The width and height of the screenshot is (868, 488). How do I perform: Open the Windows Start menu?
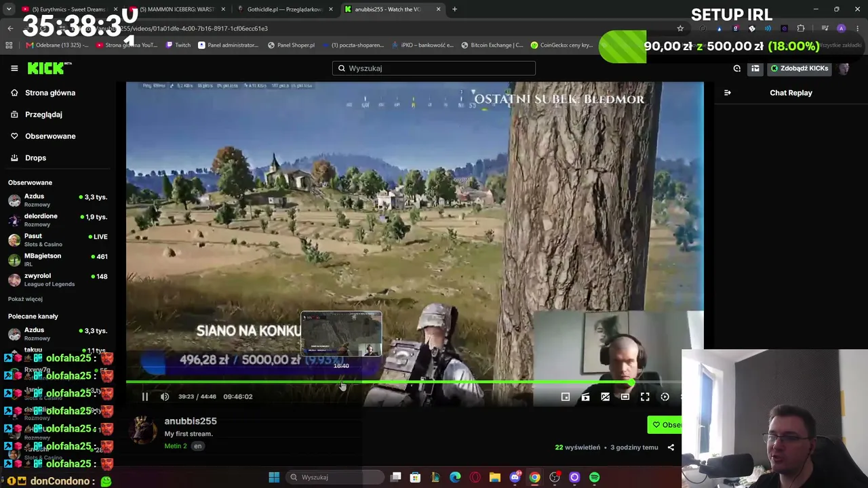[274, 477]
